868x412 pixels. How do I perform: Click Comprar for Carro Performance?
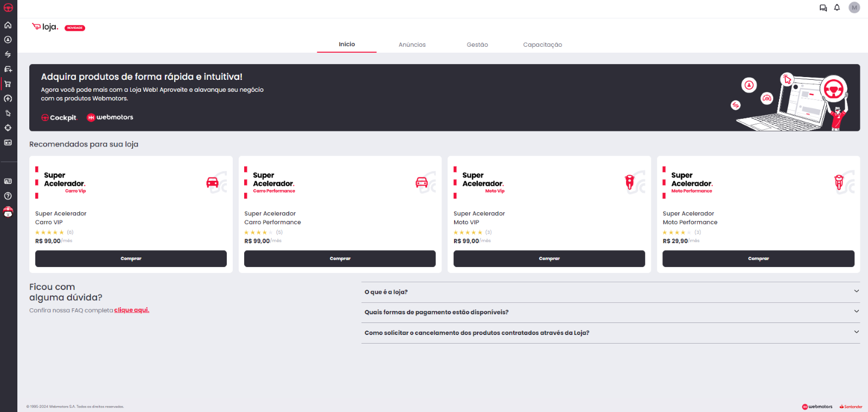point(340,258)
